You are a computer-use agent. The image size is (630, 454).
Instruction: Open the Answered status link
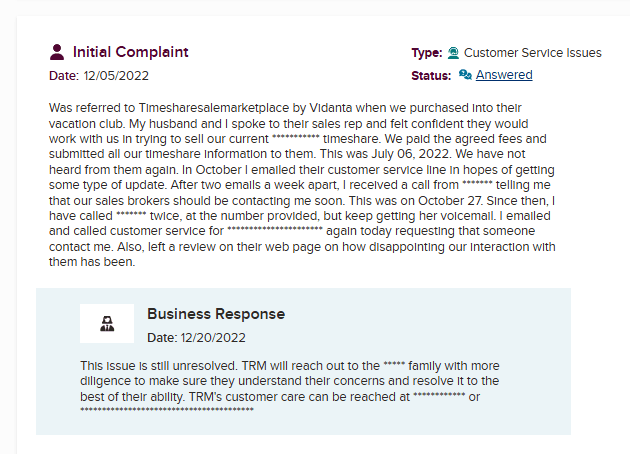click(x=504, y=75)
